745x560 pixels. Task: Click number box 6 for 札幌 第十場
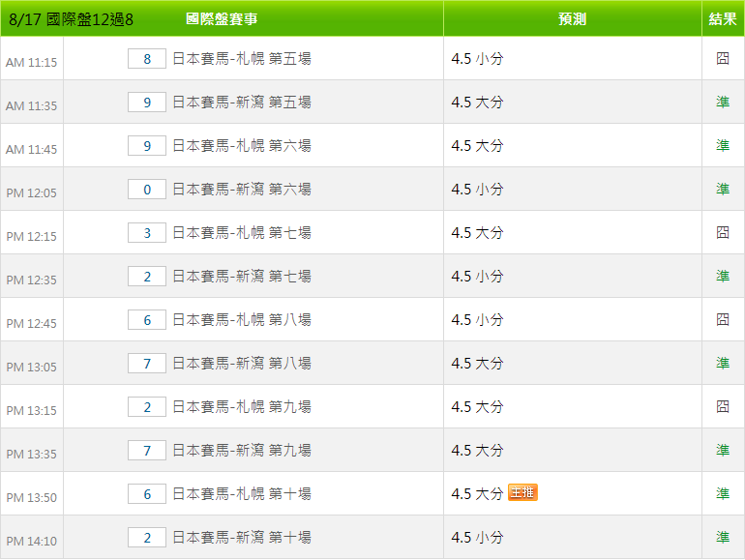[147, 494]
